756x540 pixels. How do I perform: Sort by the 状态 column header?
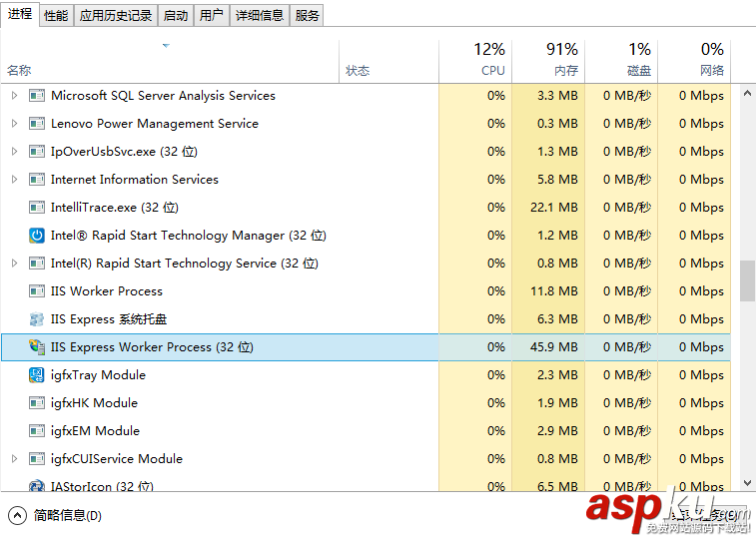coord(389,62)
